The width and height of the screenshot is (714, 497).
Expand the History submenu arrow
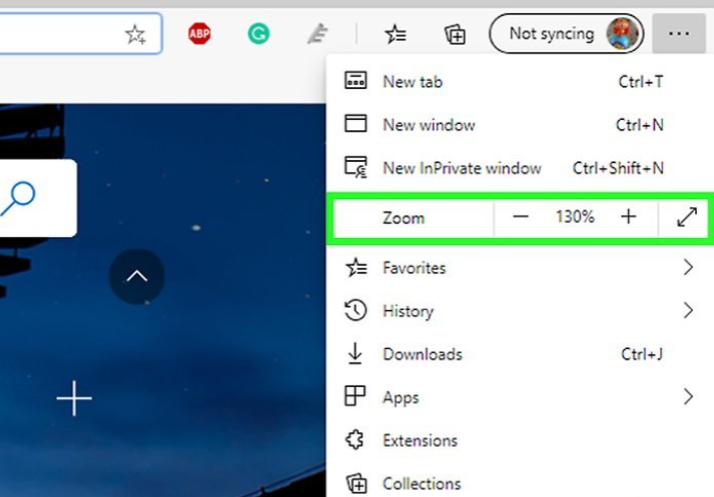coord(688,311)
